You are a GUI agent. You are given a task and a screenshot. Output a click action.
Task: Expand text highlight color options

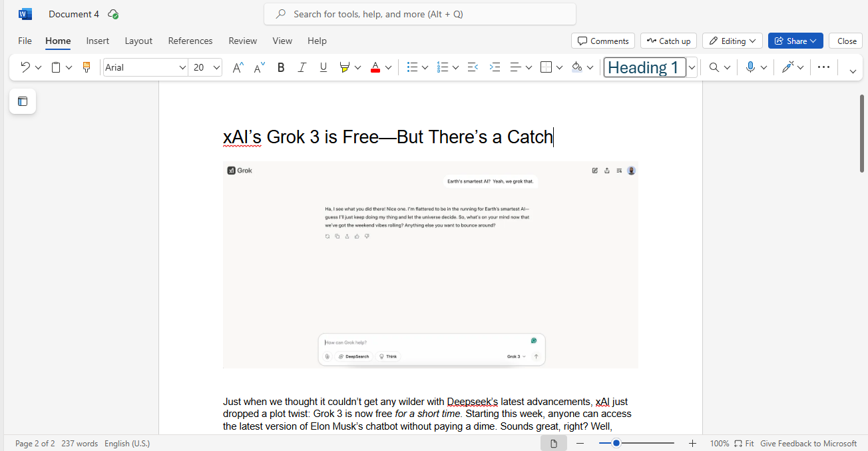click(x=357, y=67)
